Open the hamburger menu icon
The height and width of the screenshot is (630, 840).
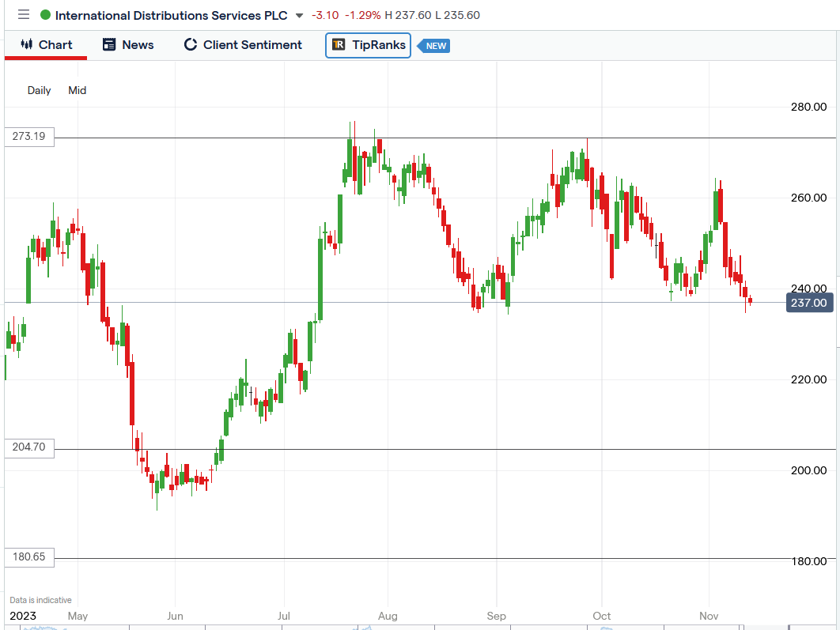click(24, 14)
